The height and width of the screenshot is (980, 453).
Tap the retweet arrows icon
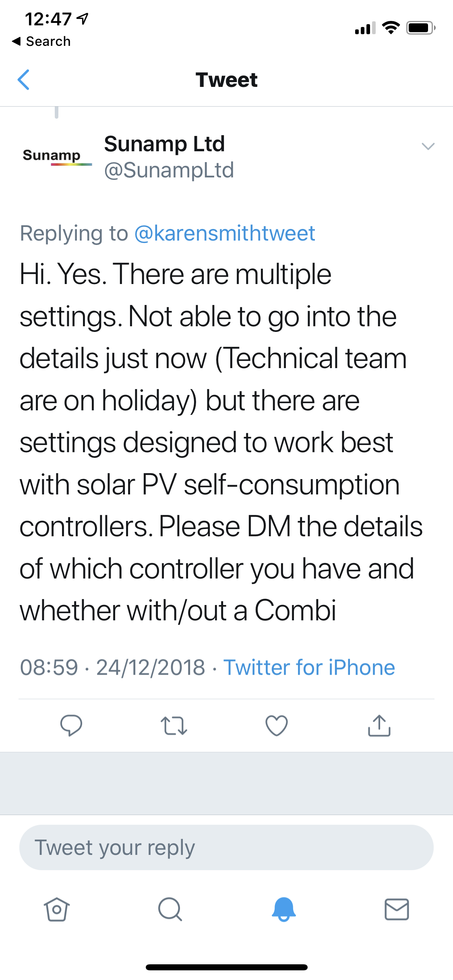(x=174, y=726)
